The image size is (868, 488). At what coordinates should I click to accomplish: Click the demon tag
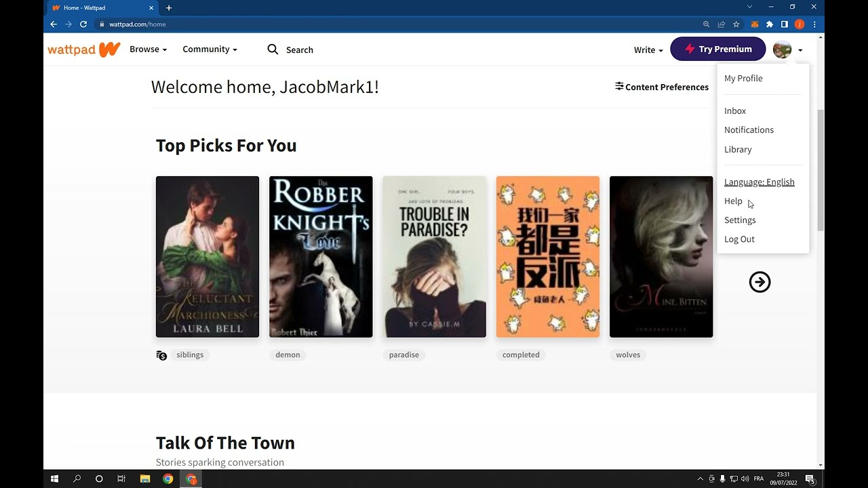(x=288, y=355)
